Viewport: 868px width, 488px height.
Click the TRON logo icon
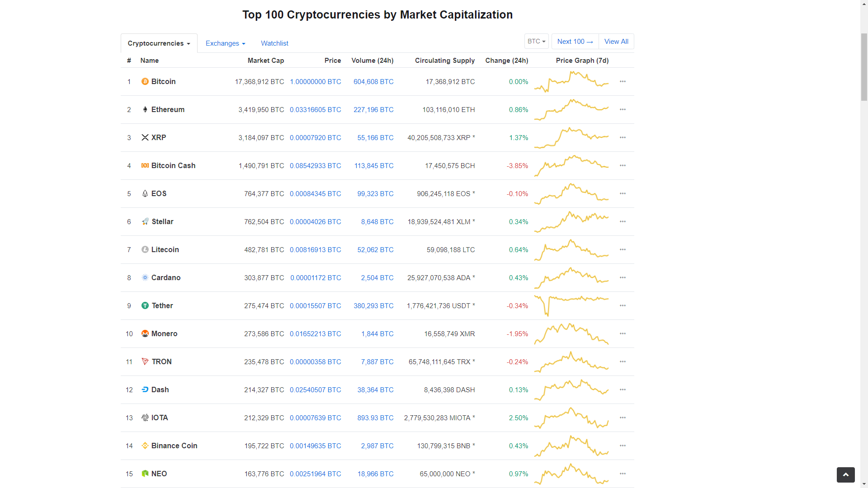(x=145, y=361)
